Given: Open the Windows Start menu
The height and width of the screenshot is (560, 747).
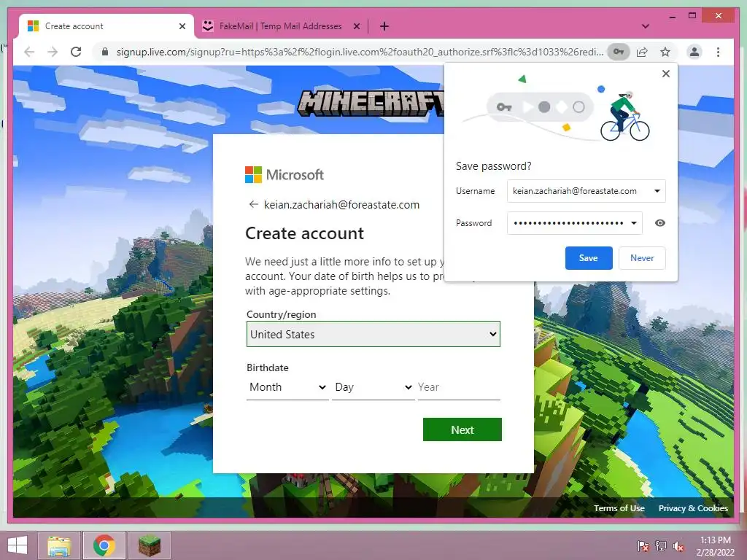Looking at the screenshot, I should click(18, 545).
